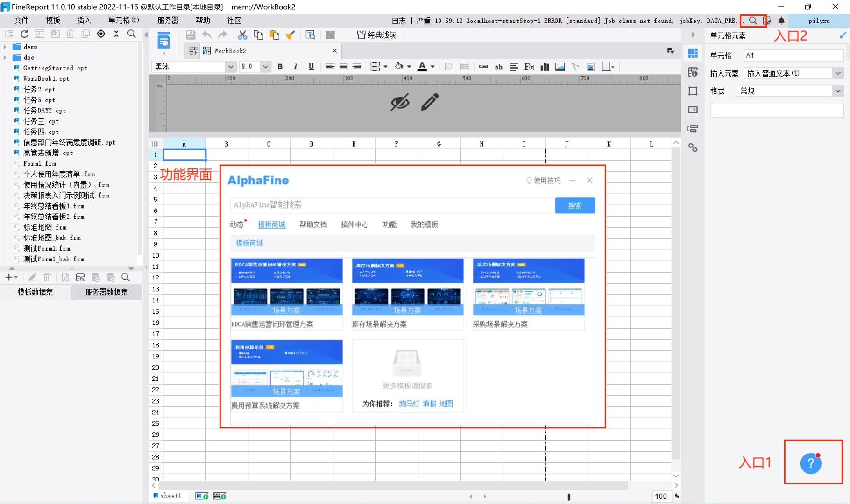Click the 经典浅灰 theme button
850x504 pixels.
pos(376,35)
